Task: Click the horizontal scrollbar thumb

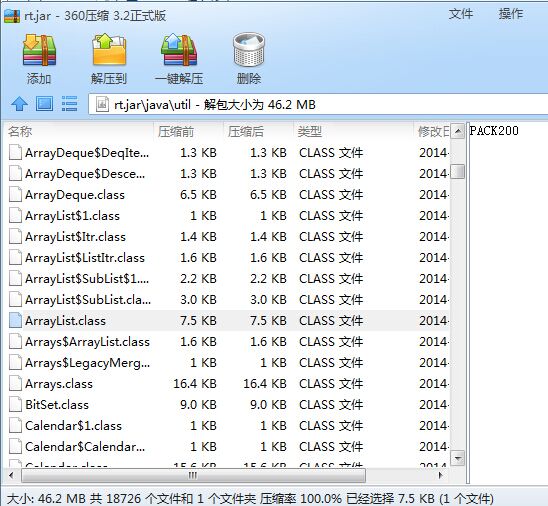Action: tap(193, 475)
